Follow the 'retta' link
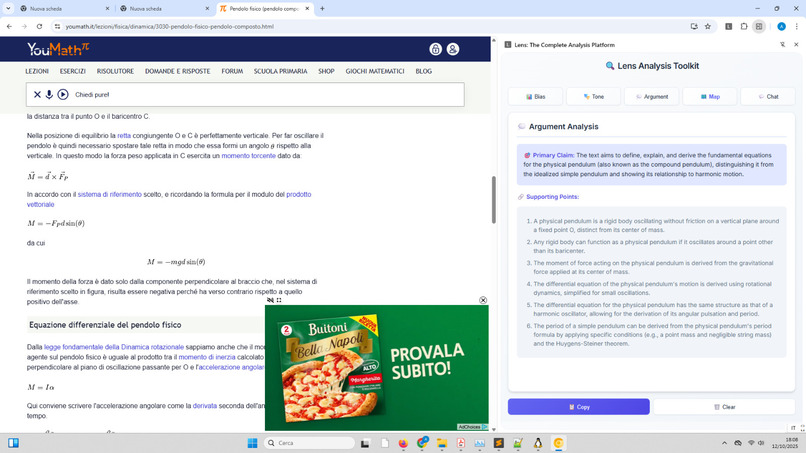This screenshot has height=453, width=806. 124,136
